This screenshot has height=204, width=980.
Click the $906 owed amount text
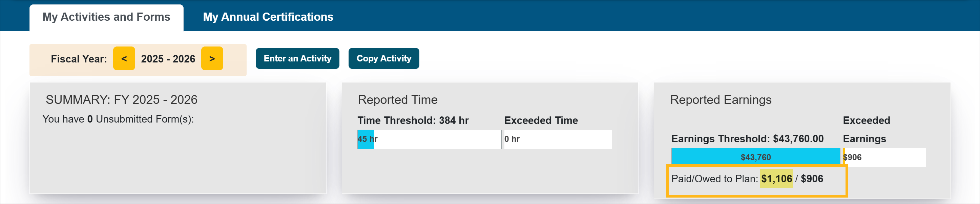pos(812,179)
